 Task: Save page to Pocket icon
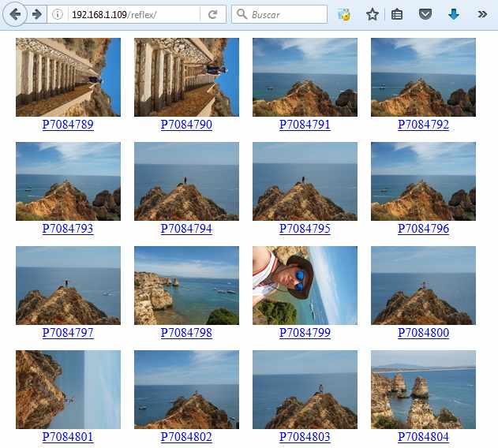(425, 14)
